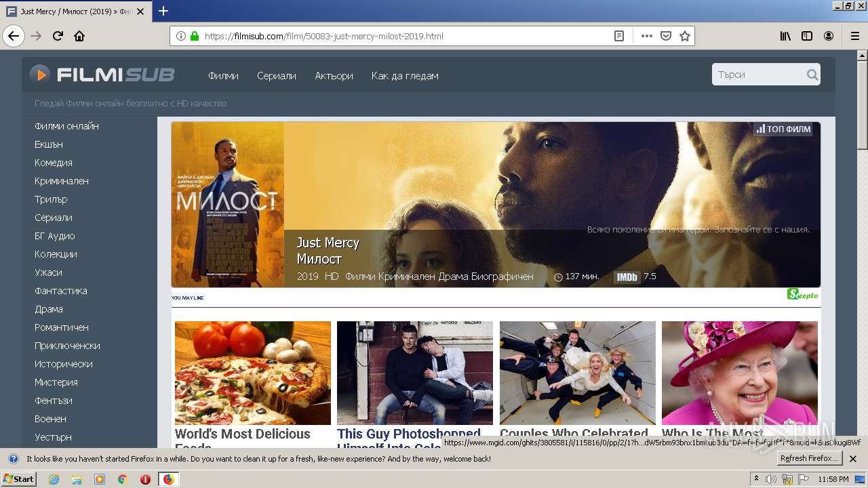Open the Firefox home page icon
Image resolution: width=868 pixels, height=488 pixels.
(x=79, y=36)
